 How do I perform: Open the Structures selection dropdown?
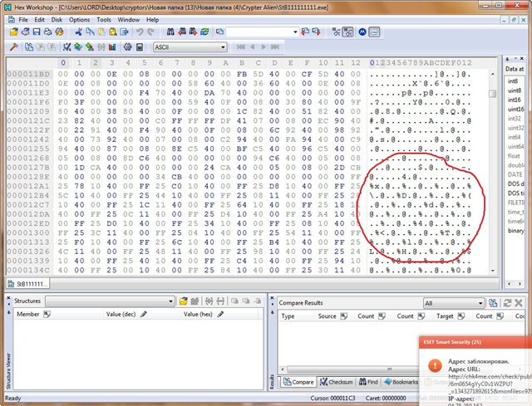pos(170,301)
